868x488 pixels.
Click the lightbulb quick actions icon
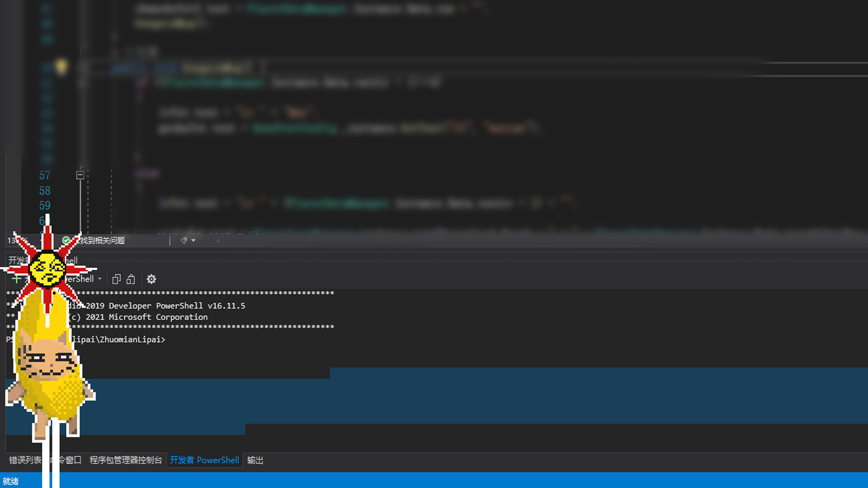61,67
